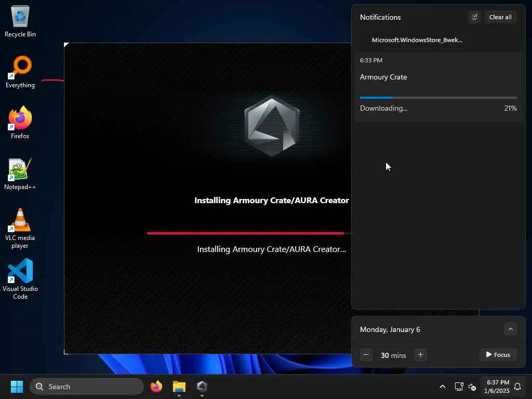532x399 pixels.
Task: Show hidden system tray icons
Action: click(x=443, y=387)
